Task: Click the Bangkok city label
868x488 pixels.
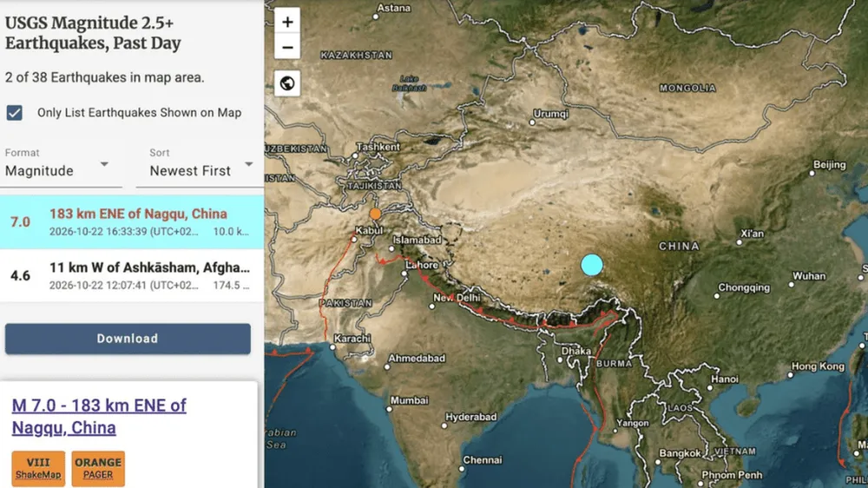Action: tap(680, 453)
